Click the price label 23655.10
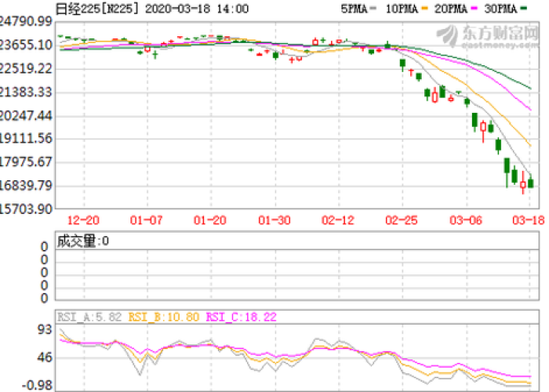The width and height of the screenshot is (549, 392). point(26,45)
